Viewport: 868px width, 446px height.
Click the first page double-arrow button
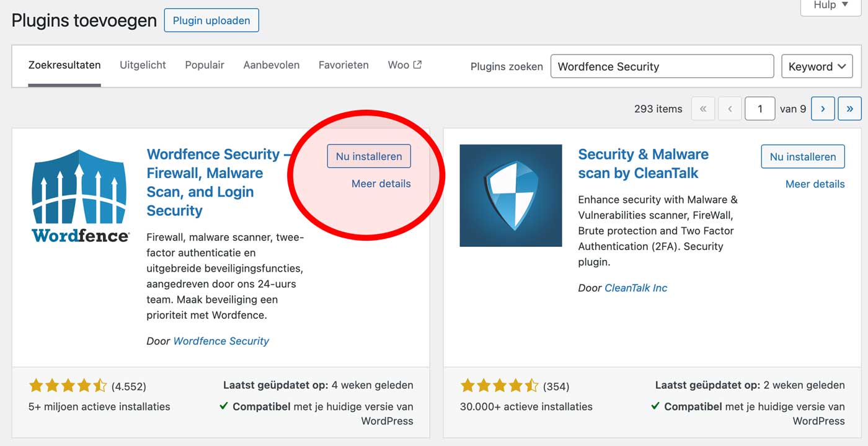pos(703,109)
